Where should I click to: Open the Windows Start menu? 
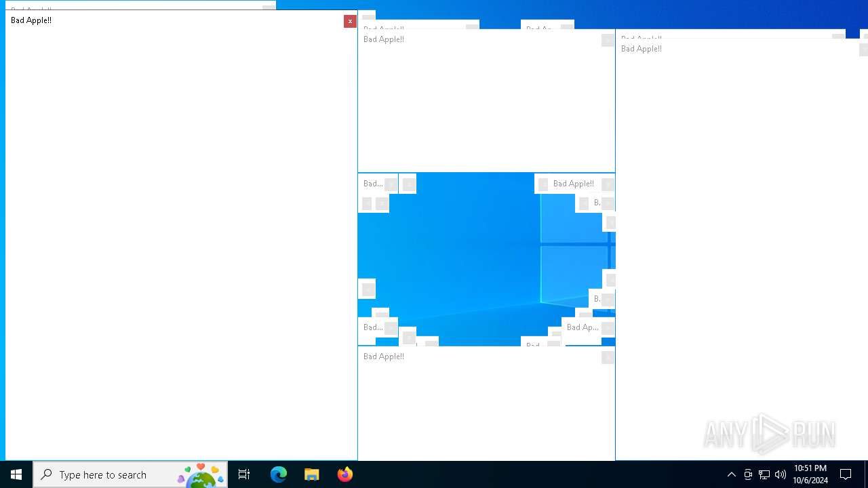pos(16,474)
